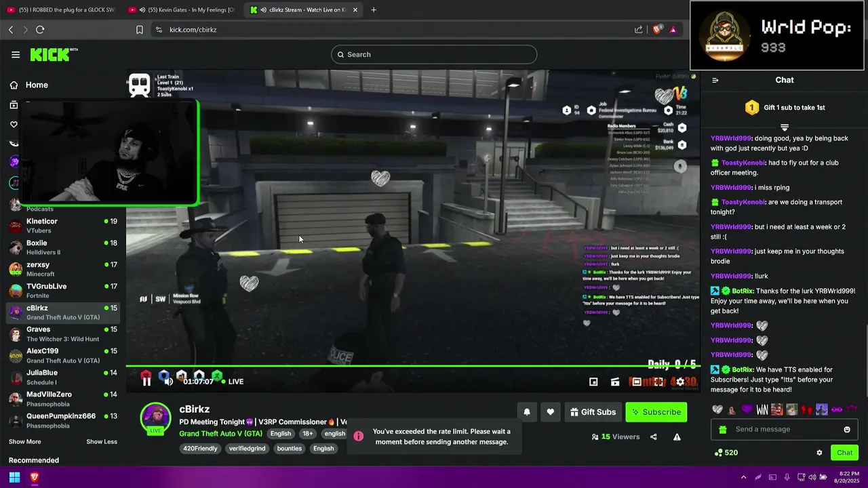Follow cBirkz with the heart button
The height and width of the screenshot is (488, 868).
click(550, 412)
